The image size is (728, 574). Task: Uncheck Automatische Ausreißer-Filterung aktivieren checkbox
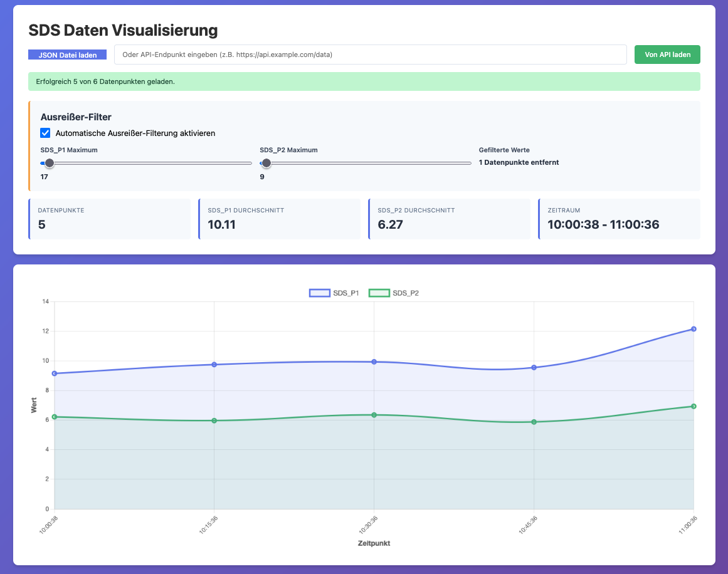point(45,133)
